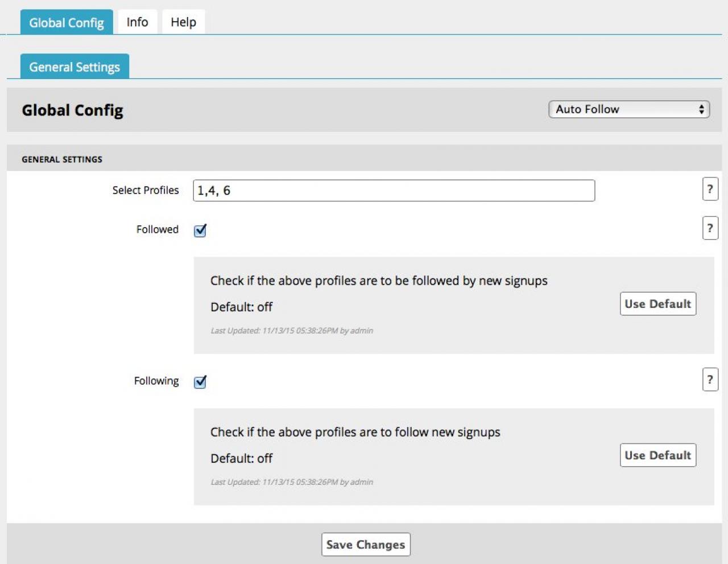Reset Following setting with Use Default
This screenshot has height=564, width=728.
click(657, 455)
